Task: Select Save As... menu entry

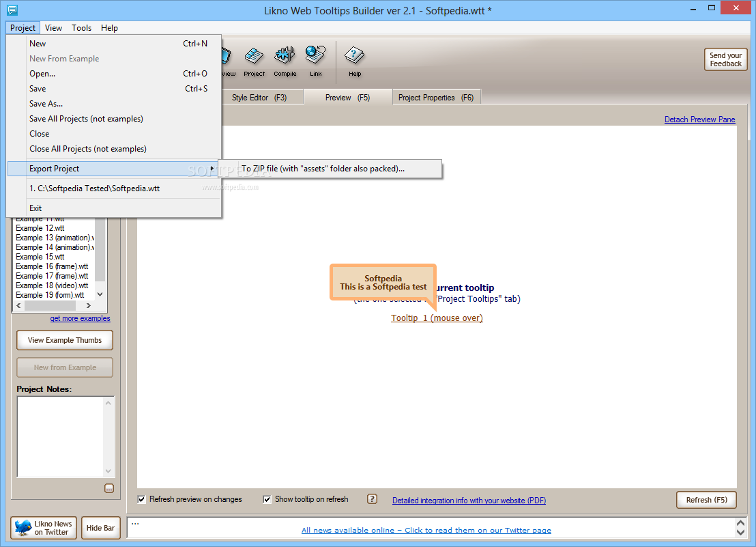Action: tap(114, 103)
